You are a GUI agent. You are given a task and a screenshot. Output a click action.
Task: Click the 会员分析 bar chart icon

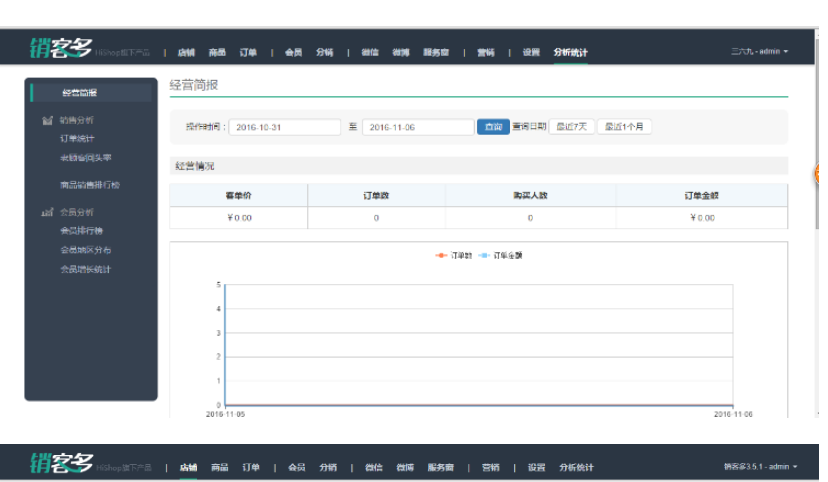(x=47, y=212)
